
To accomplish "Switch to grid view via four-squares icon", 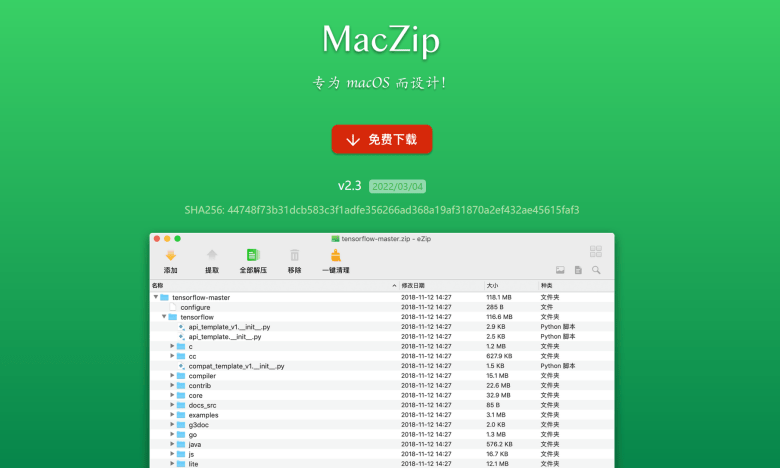I will [595, 251].
